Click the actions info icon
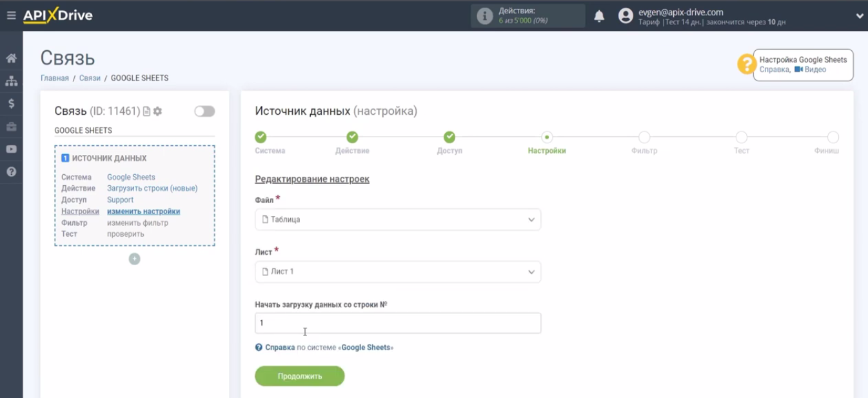This screenshot has height=398, width=868. pos(485,16)
